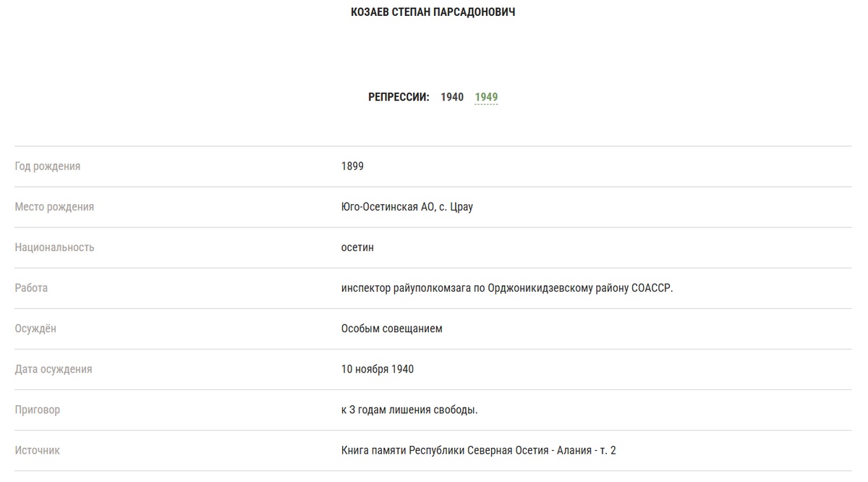
Task: Click the Источник field label
Action: tap(38, 450)
